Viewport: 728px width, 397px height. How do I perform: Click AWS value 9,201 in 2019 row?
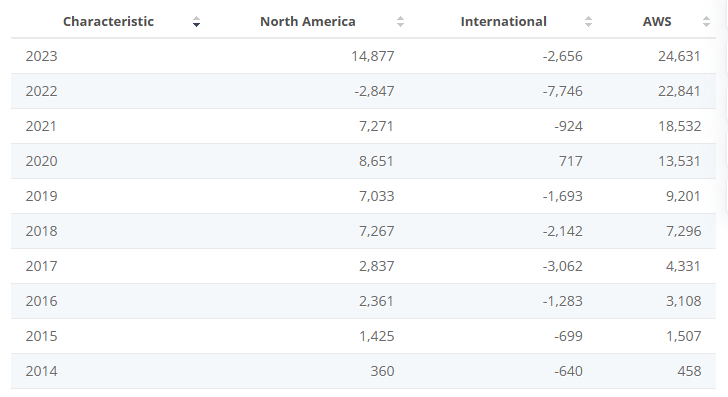(x=683, y=196)
